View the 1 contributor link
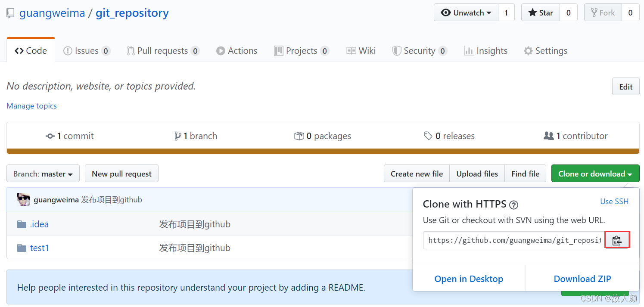Image resolution: width=644 pixels, height=307 pixels. 576,136
